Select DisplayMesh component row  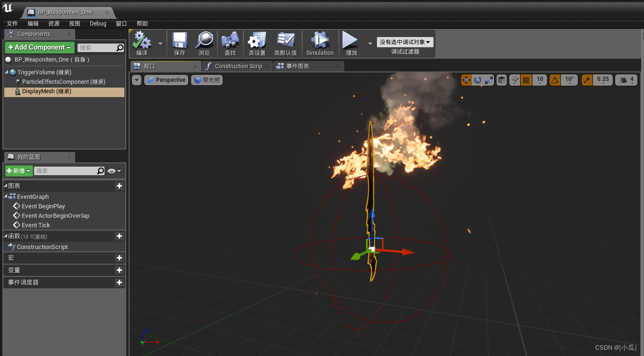coord(64,91)
